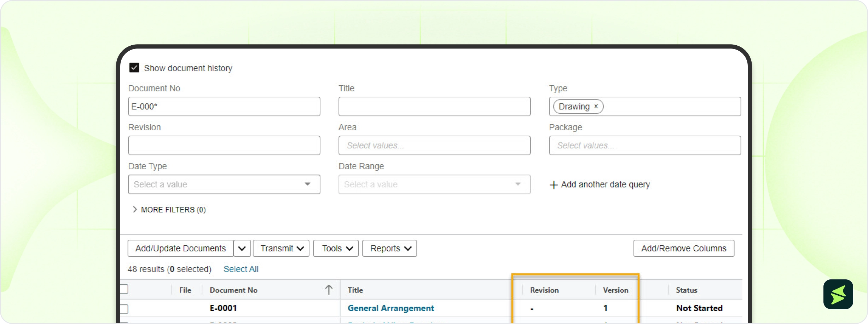This screenshot has width=868, height=324.
Task: Sort by the Revision column header
Action: (x=544, y=290)
